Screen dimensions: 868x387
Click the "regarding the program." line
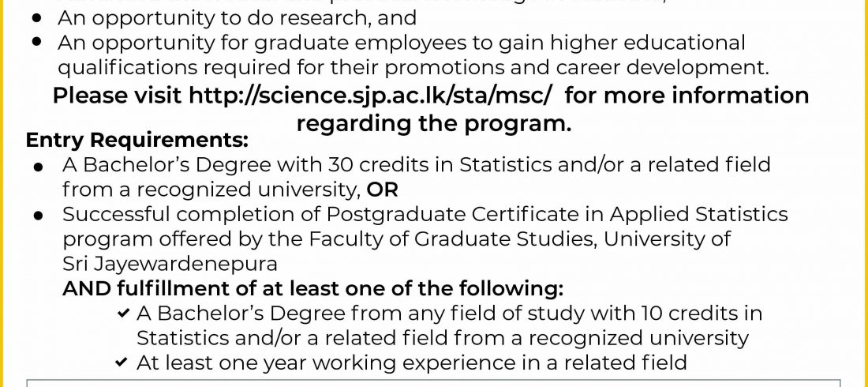click(433, 123)
